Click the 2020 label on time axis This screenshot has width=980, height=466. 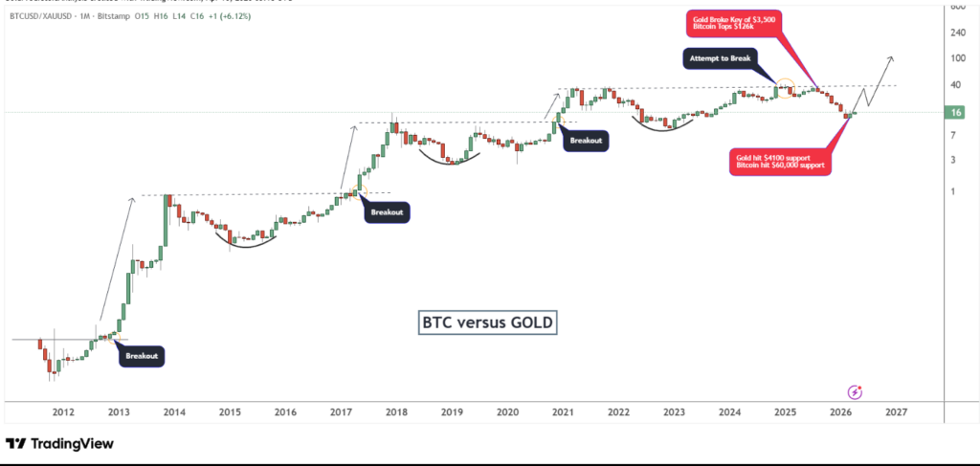click(x=507, y=412)
